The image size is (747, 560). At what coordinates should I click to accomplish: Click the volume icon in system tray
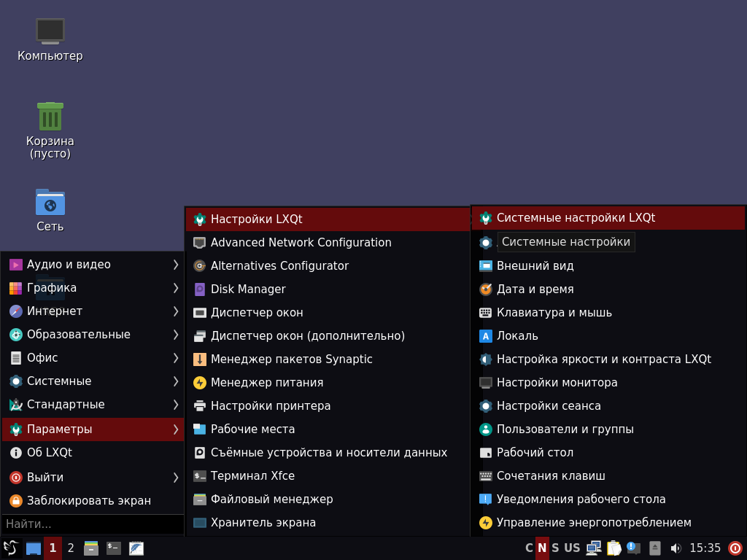[x=676, y=548]
